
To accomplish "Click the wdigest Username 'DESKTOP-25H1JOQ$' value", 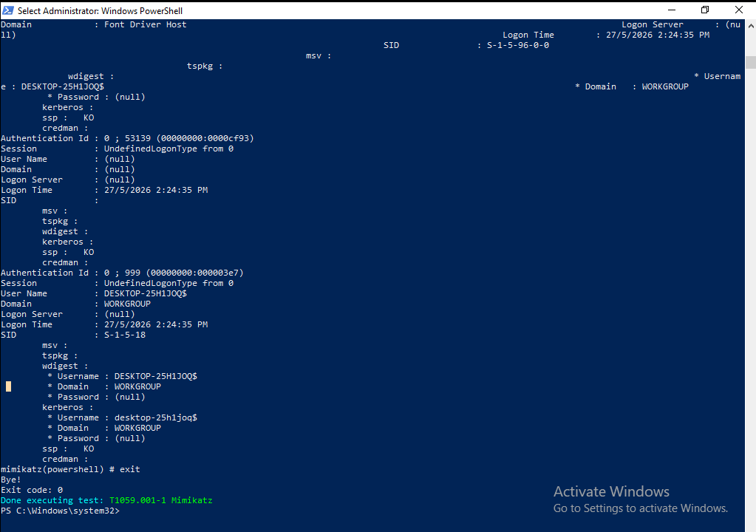I will point(156,376).
